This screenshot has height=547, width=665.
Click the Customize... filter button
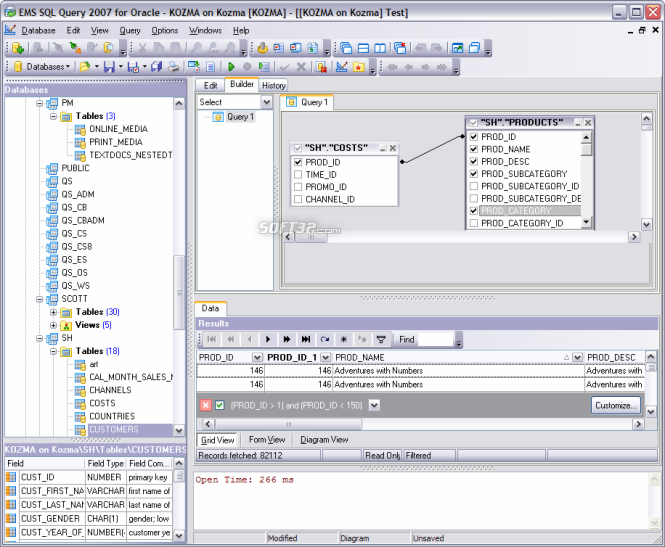(x=615, y=405)
